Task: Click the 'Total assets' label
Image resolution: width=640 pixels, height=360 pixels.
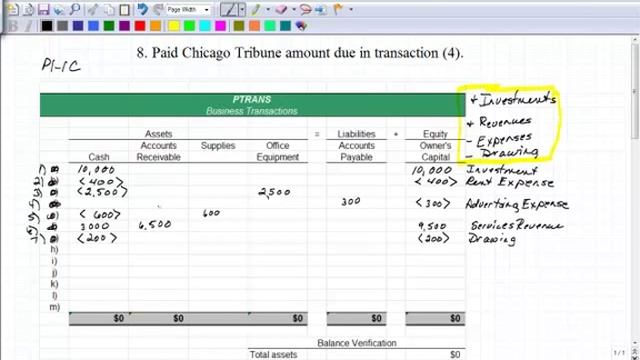Action: click(x=273, y=355)
